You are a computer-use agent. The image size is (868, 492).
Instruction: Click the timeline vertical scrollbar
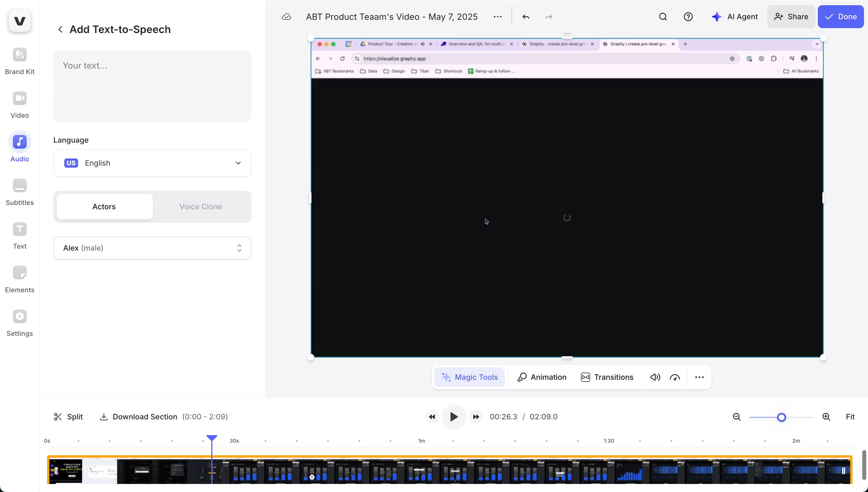tap(864, 465)
